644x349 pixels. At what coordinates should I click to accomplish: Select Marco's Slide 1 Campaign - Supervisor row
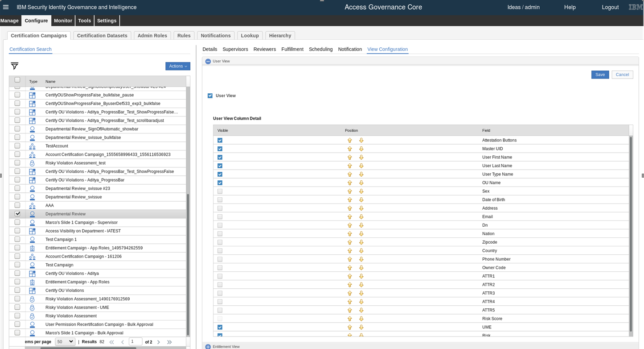click(98, 222)
